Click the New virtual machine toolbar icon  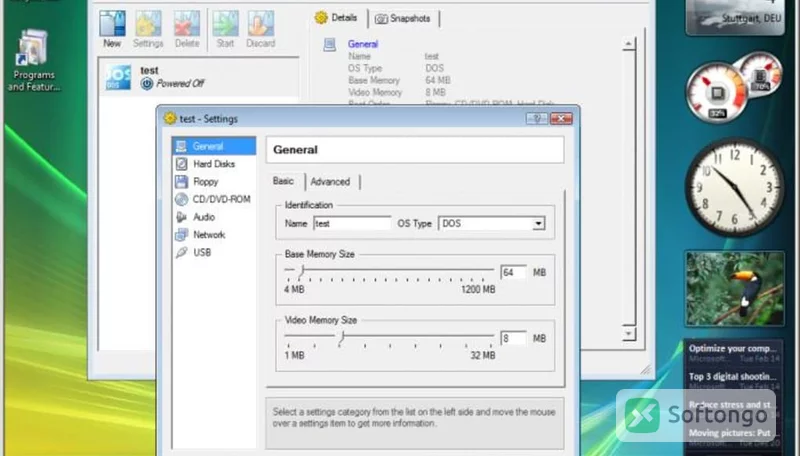point(112,29)
